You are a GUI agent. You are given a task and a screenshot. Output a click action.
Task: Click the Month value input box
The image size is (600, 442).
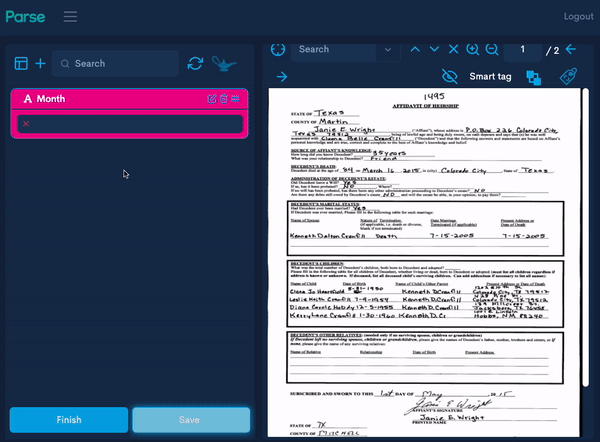130,124
